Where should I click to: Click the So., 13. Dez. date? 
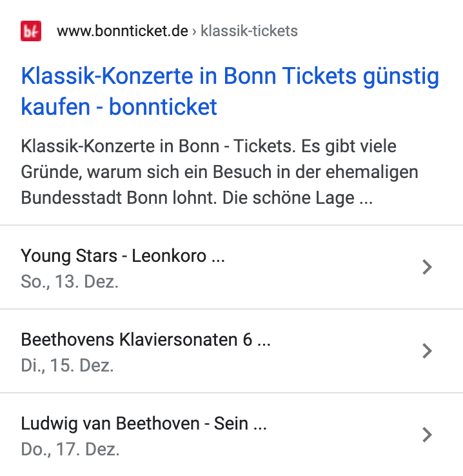click(70, 282)
